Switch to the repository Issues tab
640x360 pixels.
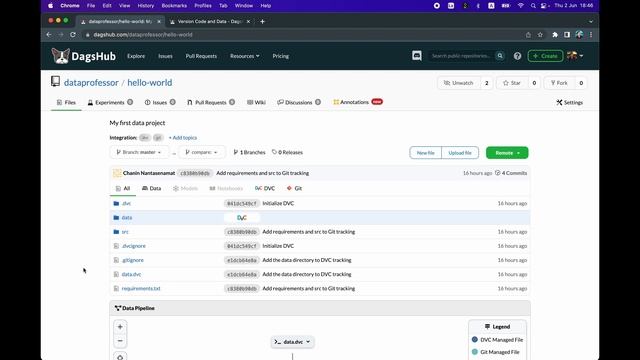[x=160, y=102]
